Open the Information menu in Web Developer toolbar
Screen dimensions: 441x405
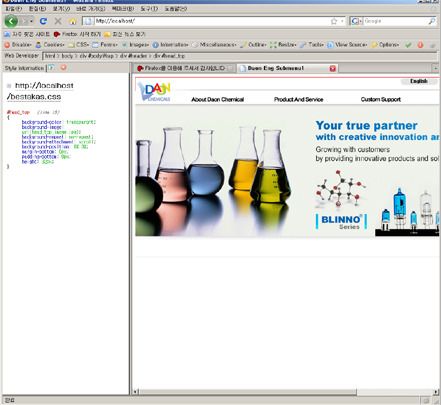click(170, 45)
